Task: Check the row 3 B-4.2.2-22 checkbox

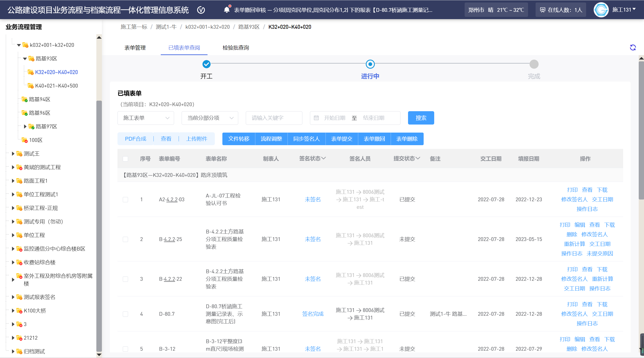Action: [x=126, y=279]
